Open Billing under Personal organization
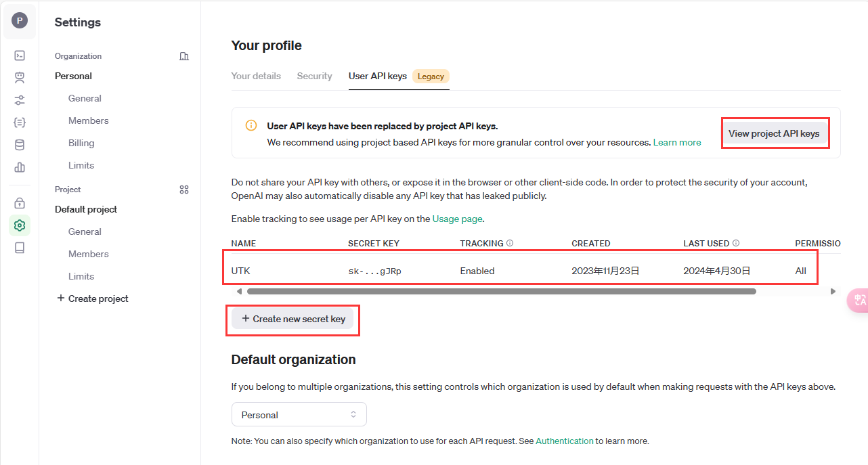The width and height of the screenshot is (868, 465). (81, 143)
